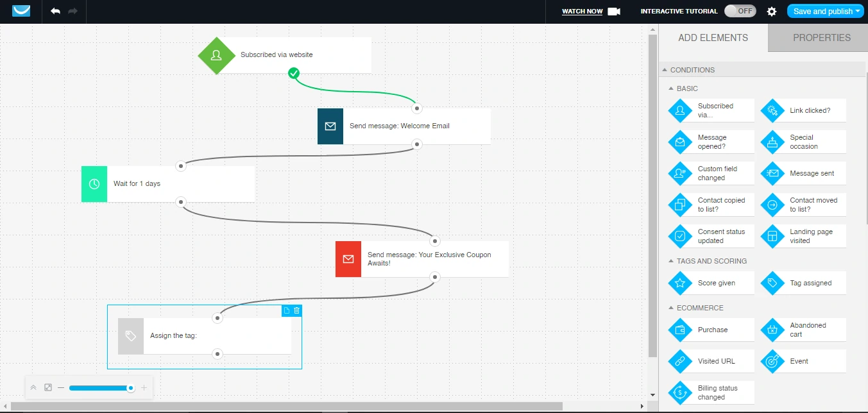
Task: Toggle the Interactive Tutorial switch
Action: tap(740, 12)
